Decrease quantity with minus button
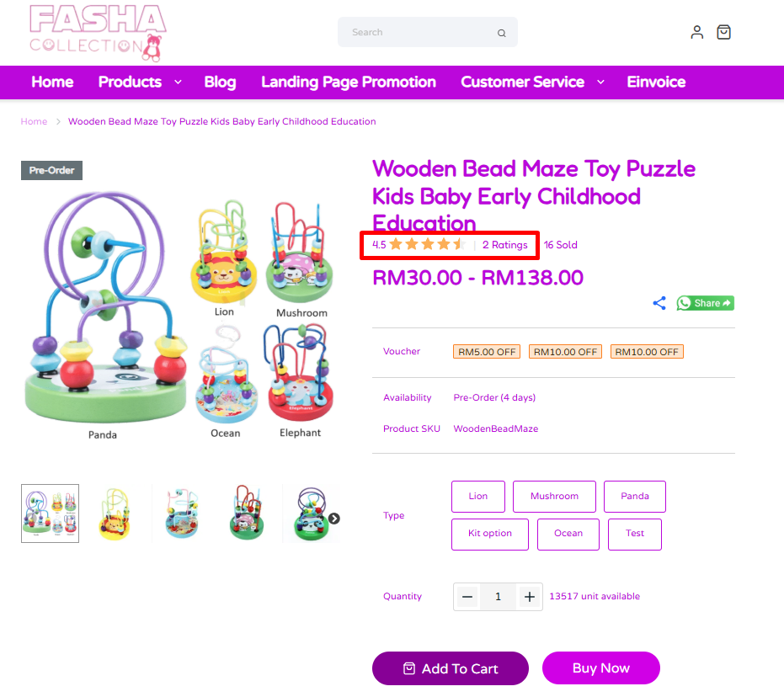 [467, 597]
